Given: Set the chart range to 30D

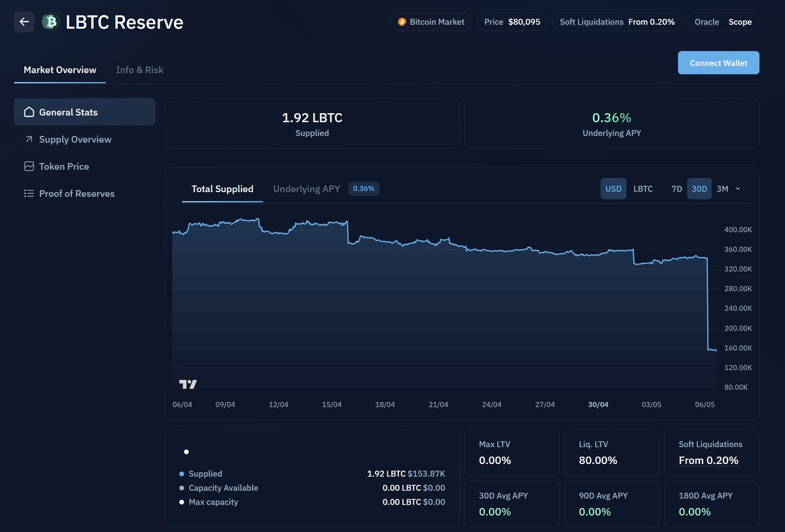Looking at the screenshot, I should click(x=699, y=189).
